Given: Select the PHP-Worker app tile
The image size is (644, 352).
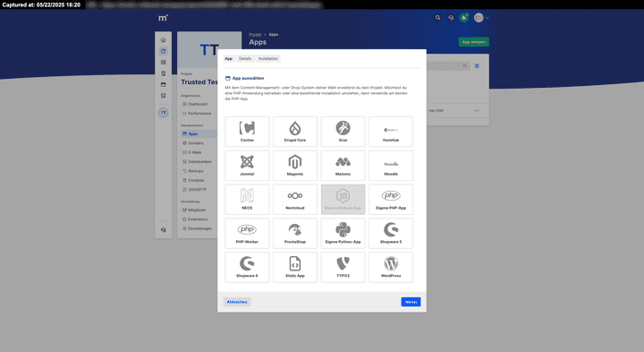Looking at the screenshot, I should (x=247, y=233).
